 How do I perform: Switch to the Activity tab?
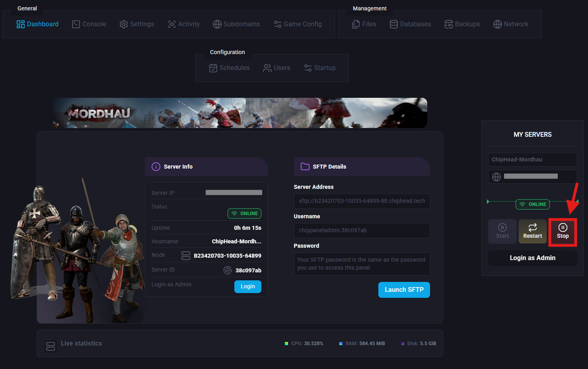(183, 24)
